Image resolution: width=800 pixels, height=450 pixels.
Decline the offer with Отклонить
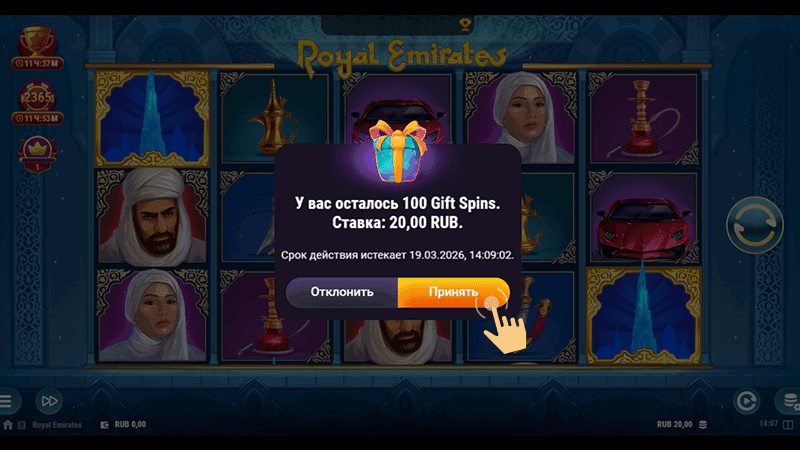[342, 292]
